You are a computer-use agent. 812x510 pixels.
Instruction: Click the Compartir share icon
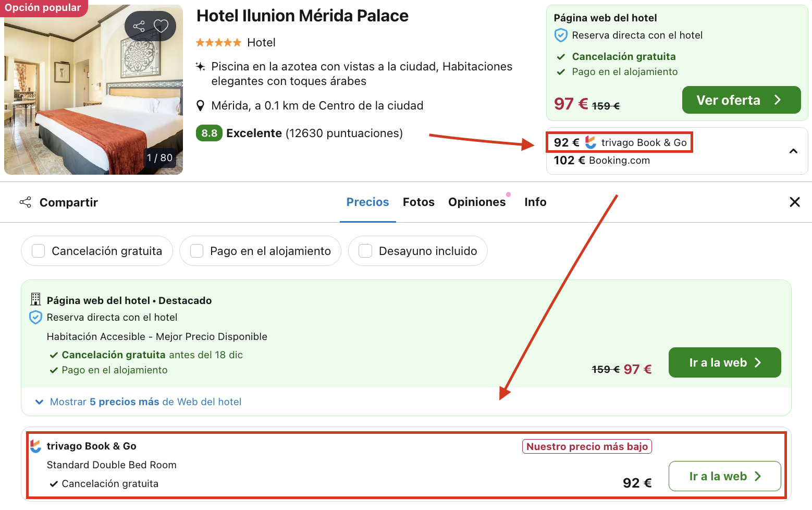click(x=25, y=202)
